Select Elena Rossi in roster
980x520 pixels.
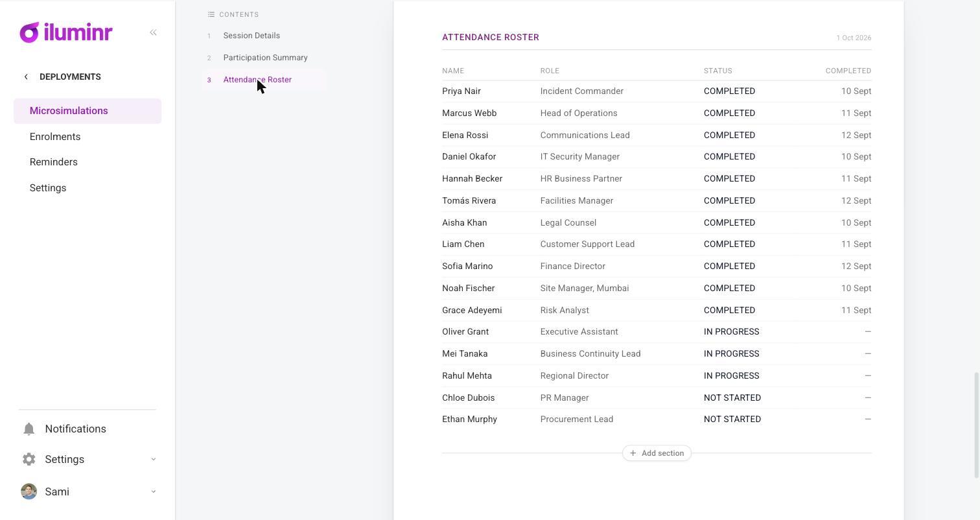[x=465, y=136]
